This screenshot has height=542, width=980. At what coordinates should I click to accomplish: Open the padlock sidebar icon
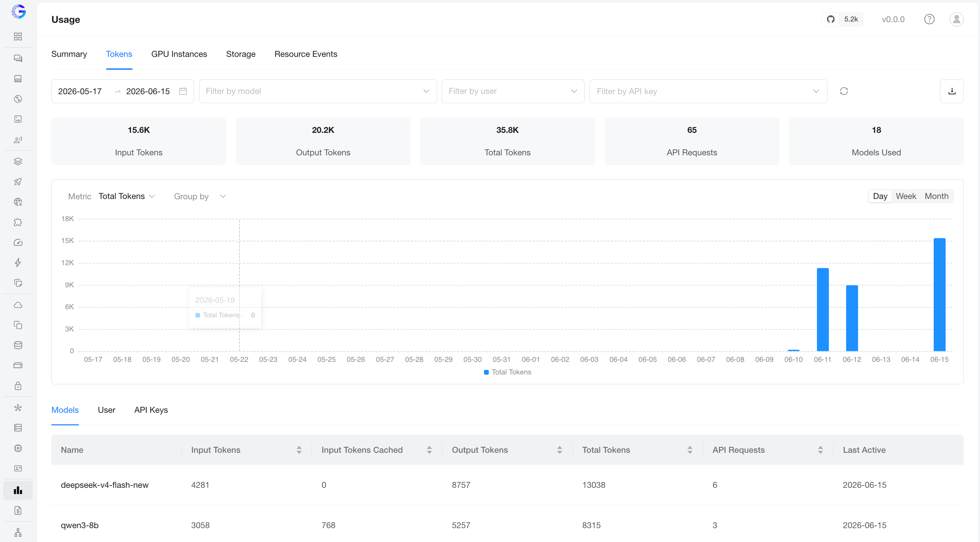point(18,386)
